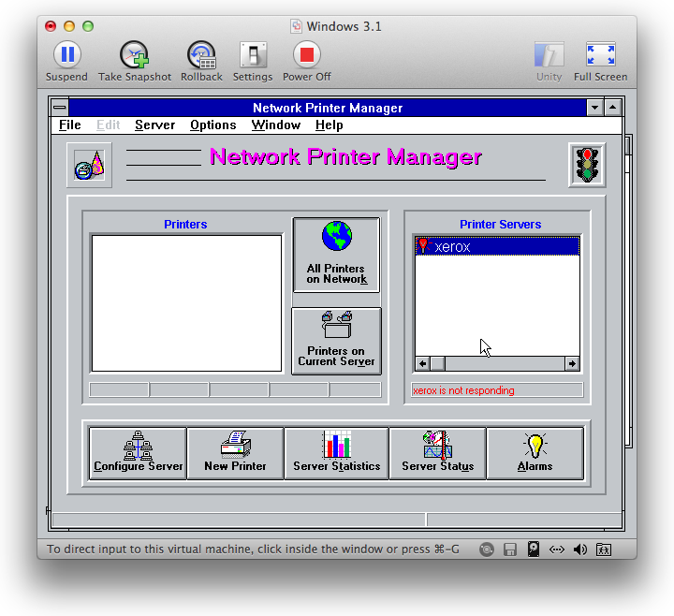
Task: Click the printer party hat logo icon
Action: tap(90, 165)
